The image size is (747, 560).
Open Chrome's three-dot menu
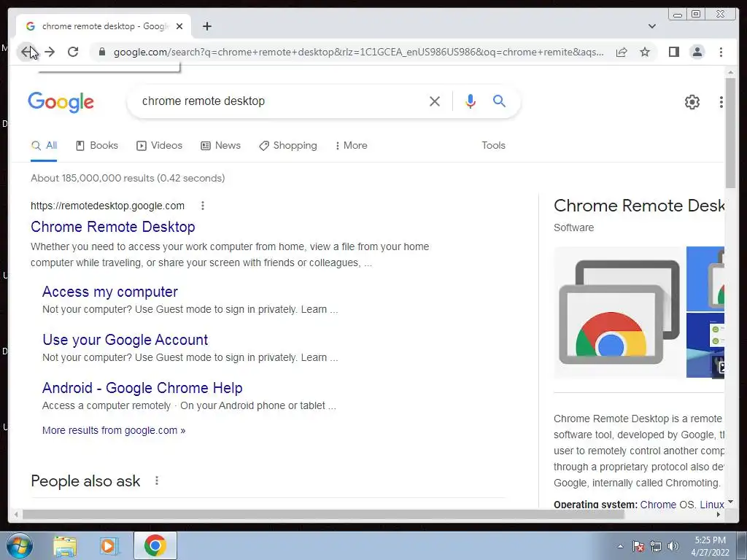coord(721,52)
